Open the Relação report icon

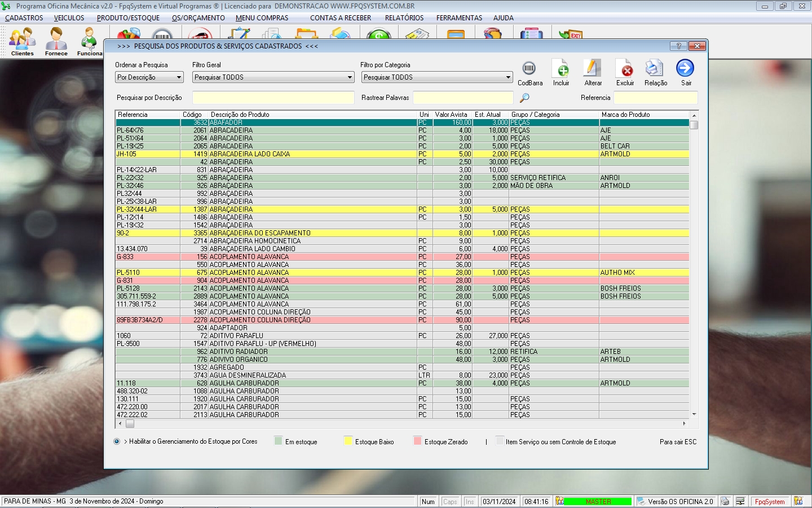(655, 69)
